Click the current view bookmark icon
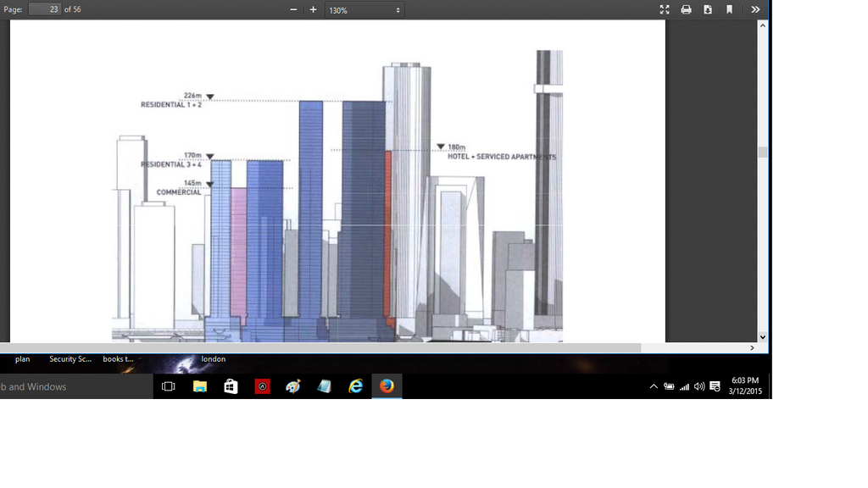 point(729,10)
